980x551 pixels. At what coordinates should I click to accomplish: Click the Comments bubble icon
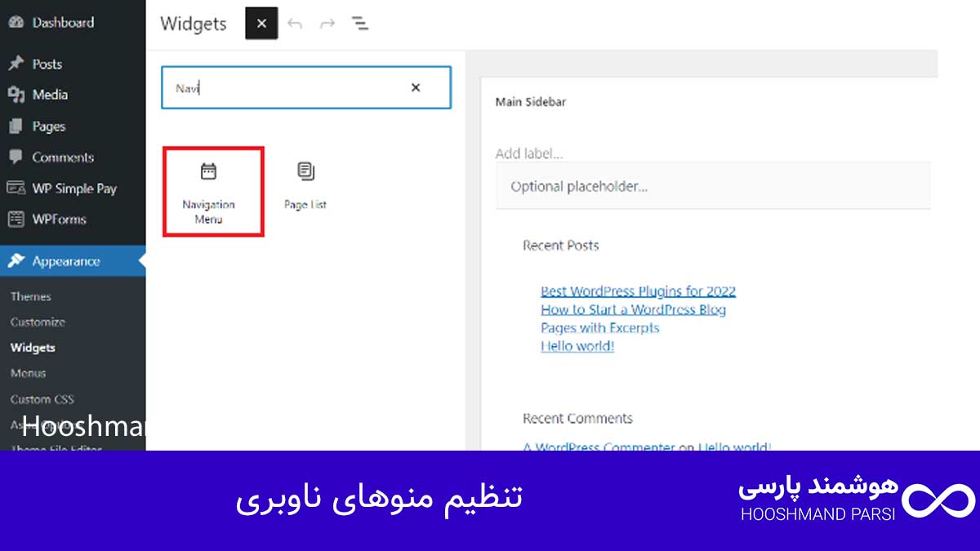tap(16, 157)
